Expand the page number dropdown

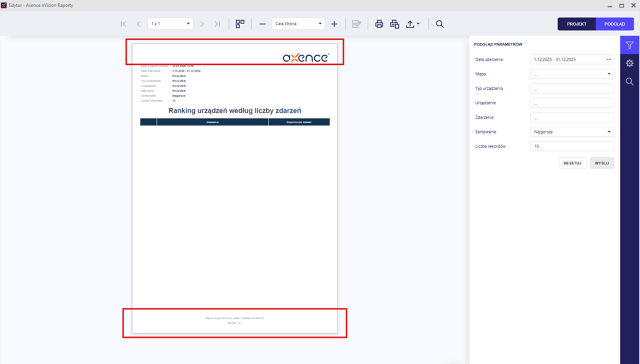(188, 24)
